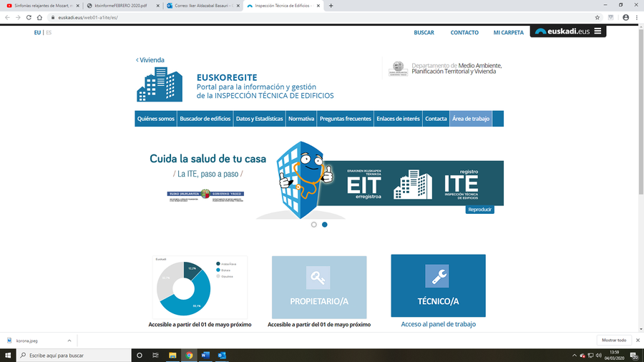Close the downloads bar
This screenshot has width=644, height=362.
click(x=638, y=341)
